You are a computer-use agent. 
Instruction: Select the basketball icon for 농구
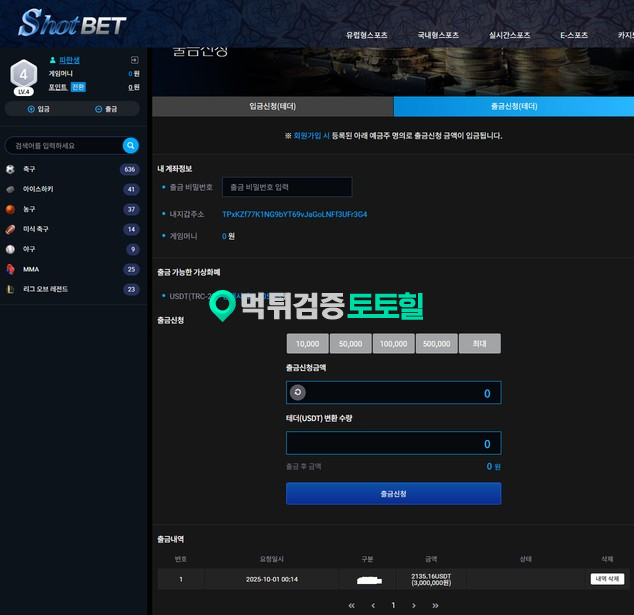10,209
